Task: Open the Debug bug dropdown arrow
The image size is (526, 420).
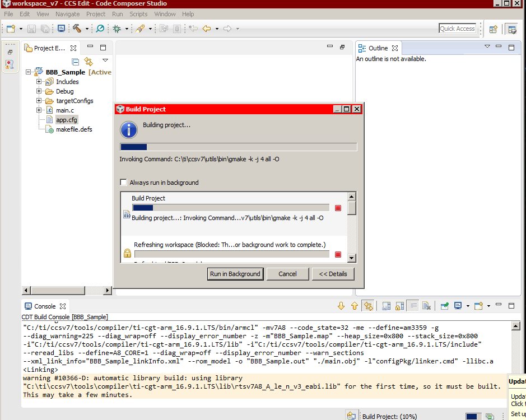Action: pos(127,29)
